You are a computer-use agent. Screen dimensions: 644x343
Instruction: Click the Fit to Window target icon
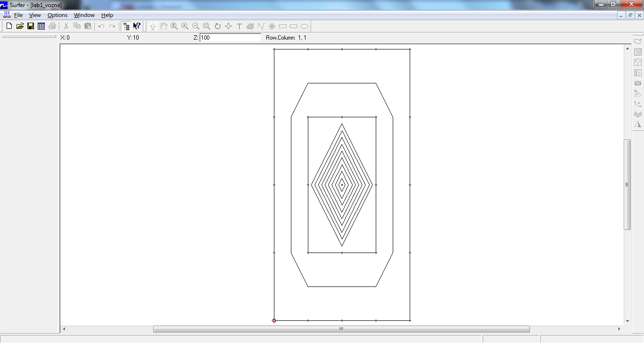point(229,26)
